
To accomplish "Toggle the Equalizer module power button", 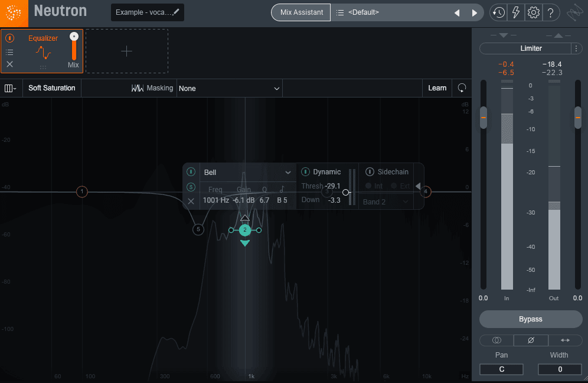I will [10, 38].
